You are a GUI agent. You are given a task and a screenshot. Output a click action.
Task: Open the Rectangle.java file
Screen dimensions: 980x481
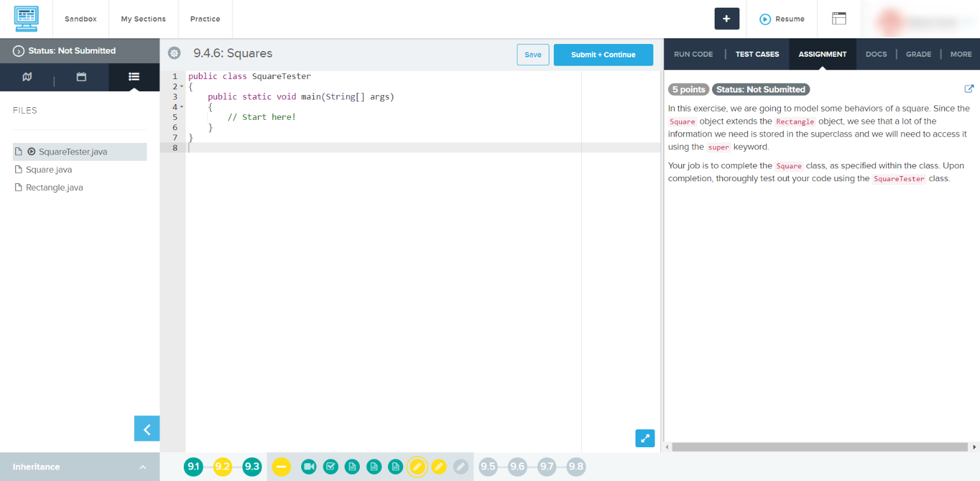click(x=54, y=188)
